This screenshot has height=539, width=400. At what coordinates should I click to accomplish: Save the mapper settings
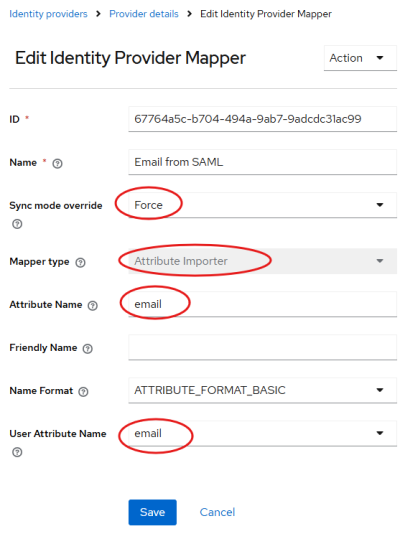coord(153,512)
